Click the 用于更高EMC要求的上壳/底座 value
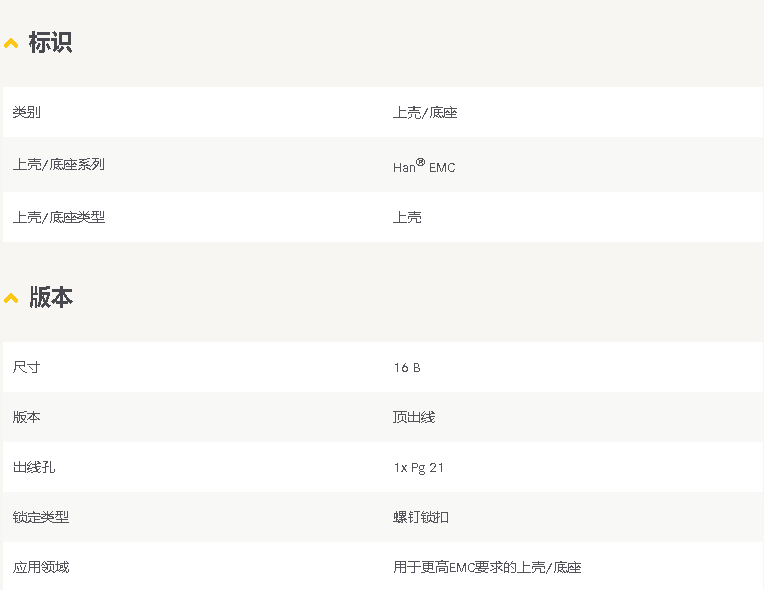The width and height of the screenshot is (764, 590). pos(487,567)
